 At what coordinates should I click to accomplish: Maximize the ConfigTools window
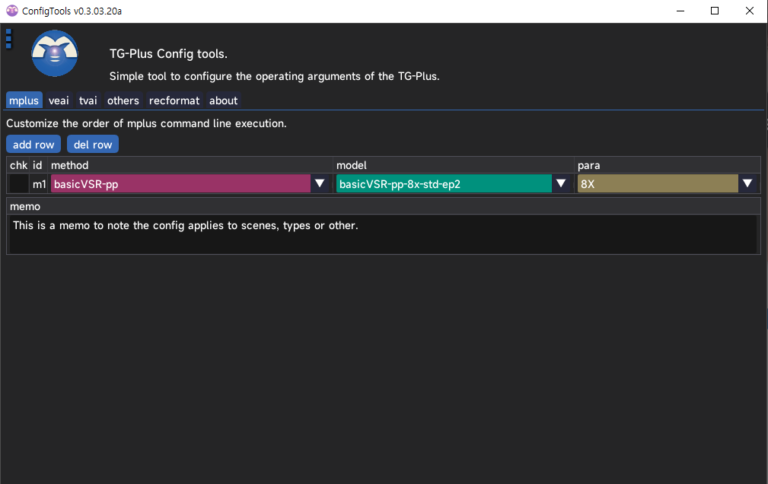coord(714,11)
